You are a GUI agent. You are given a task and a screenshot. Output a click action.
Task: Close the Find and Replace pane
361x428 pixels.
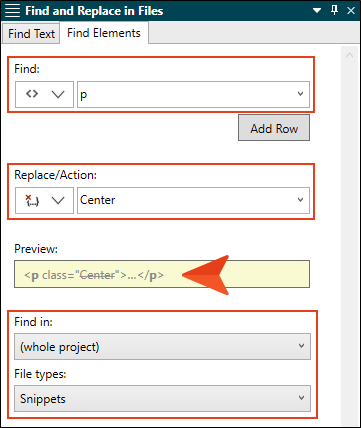click(351, 11)
